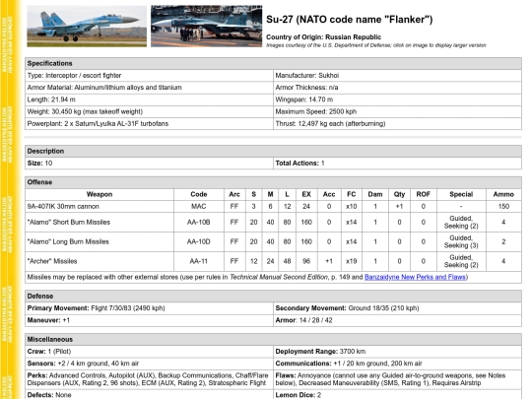The image size is (532, 399).
Task: Click Guided, Seeking (3) special cell
Action: (x=461, y=242)
